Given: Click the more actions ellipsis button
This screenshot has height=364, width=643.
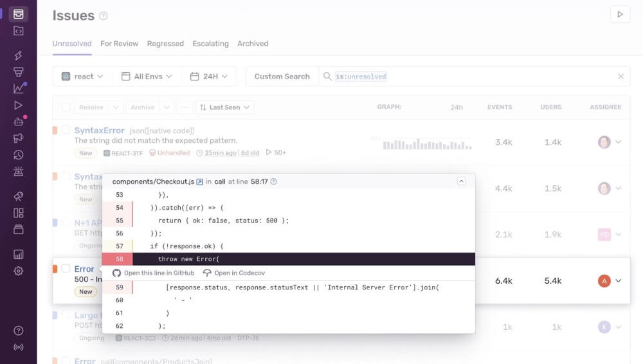Looking at the screenshot, I should [185, 107].
